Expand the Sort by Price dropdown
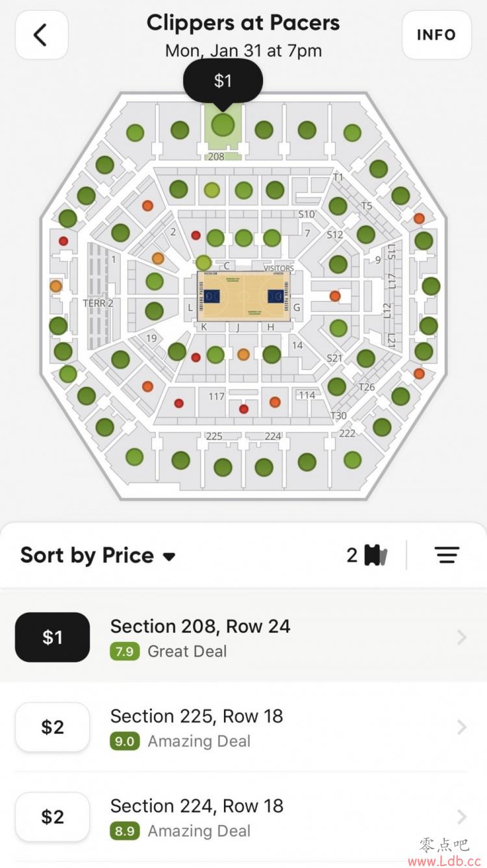This screenshot has height=868, width=487. click(98, 556)
